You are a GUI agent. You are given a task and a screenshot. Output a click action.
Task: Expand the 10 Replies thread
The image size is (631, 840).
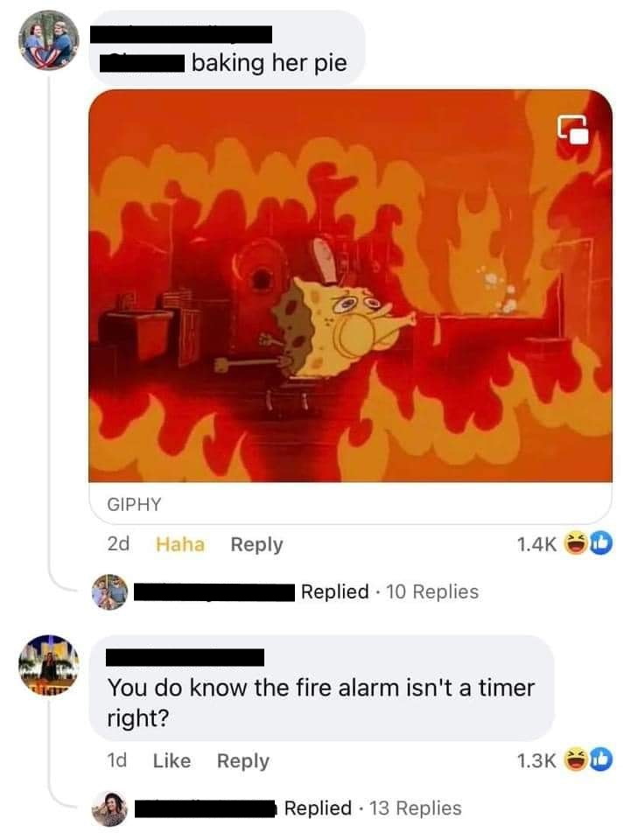point(432,592)
